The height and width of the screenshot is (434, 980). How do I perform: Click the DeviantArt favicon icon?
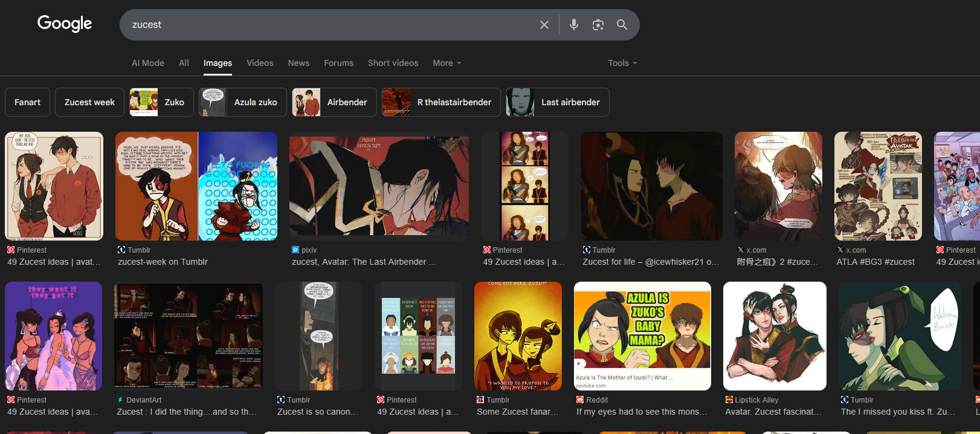(x=120, y=400)
